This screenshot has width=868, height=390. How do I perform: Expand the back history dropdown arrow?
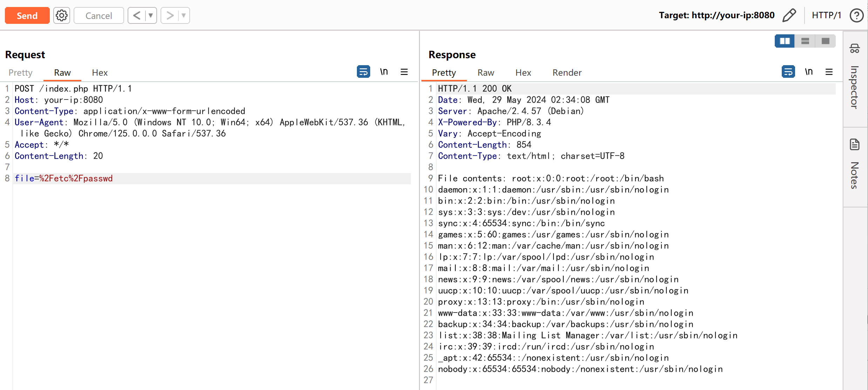[151, 15]
